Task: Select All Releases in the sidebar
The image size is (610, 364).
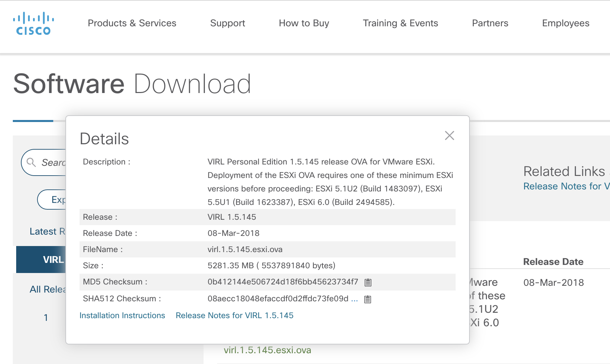Action: tap(47, 289)
